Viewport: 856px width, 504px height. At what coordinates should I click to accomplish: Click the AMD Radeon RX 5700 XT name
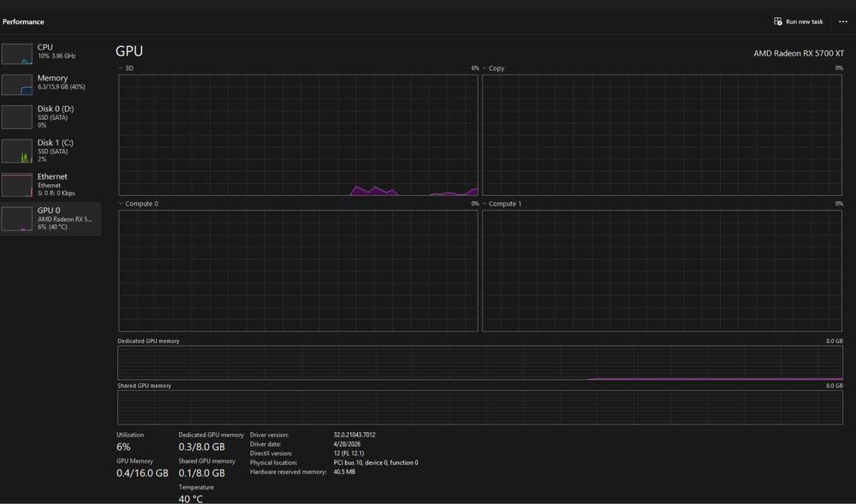799,53
